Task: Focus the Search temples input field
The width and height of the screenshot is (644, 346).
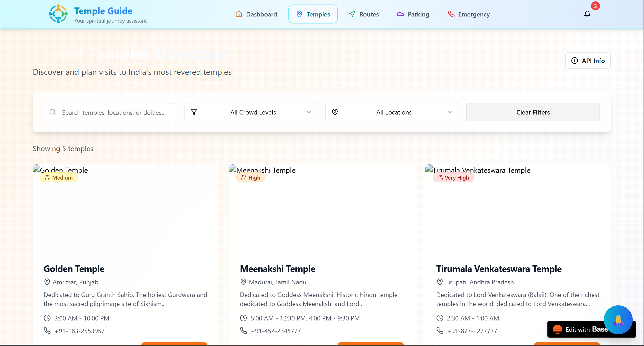Action: (x=114, y=112)
